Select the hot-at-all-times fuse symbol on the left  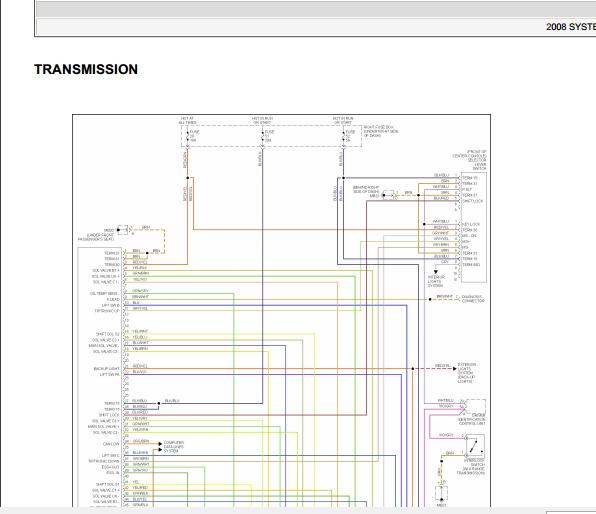(x=187, y=136)
